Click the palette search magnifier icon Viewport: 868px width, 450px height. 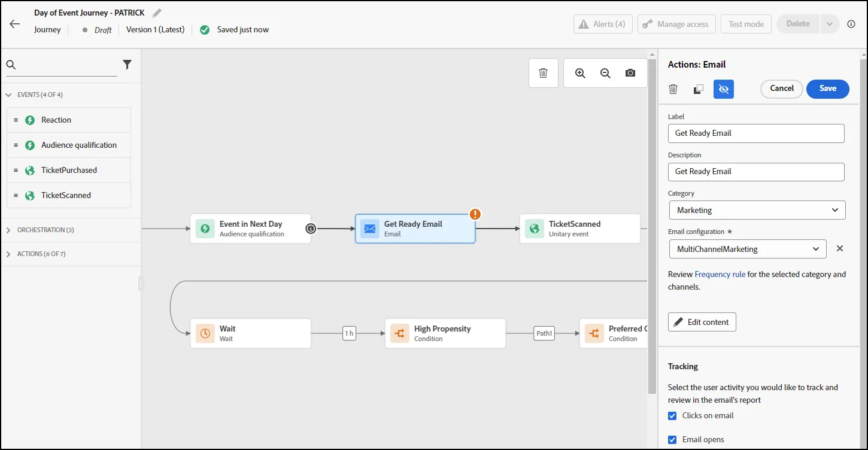coord(11,65)
